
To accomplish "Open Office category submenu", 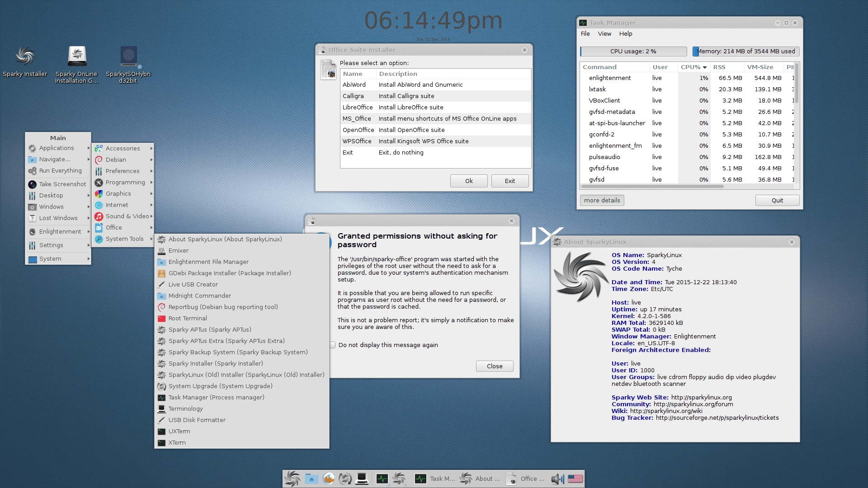I will [123, 227].
